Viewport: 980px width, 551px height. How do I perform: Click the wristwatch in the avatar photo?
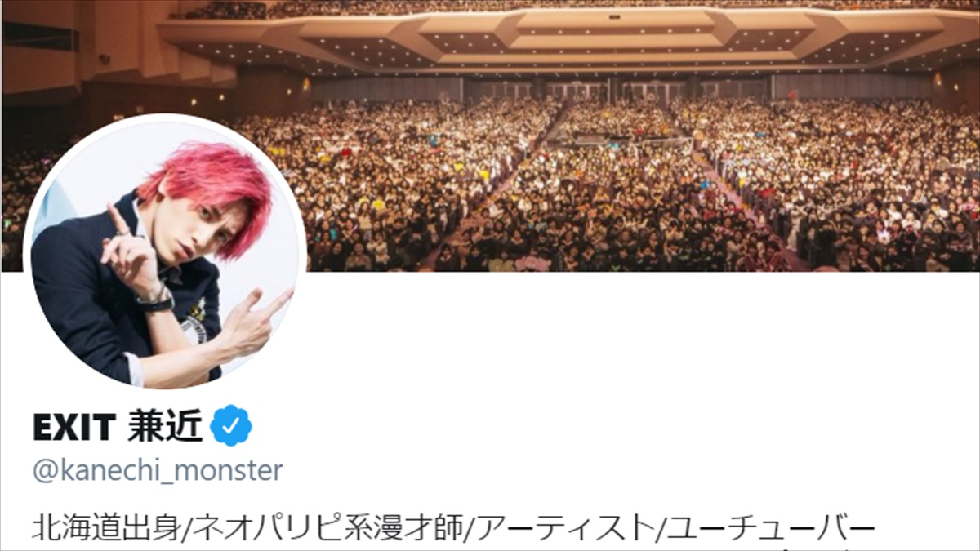pos(155,300)
